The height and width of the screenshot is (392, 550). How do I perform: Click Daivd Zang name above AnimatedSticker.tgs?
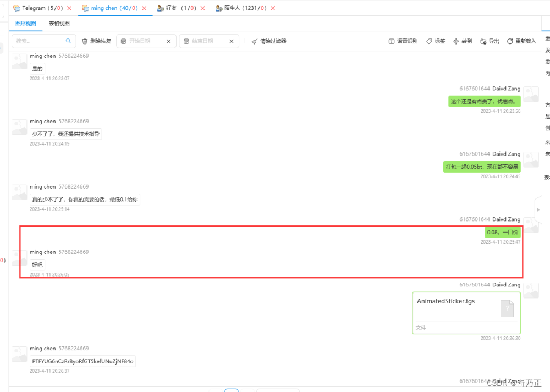(507, 285)
